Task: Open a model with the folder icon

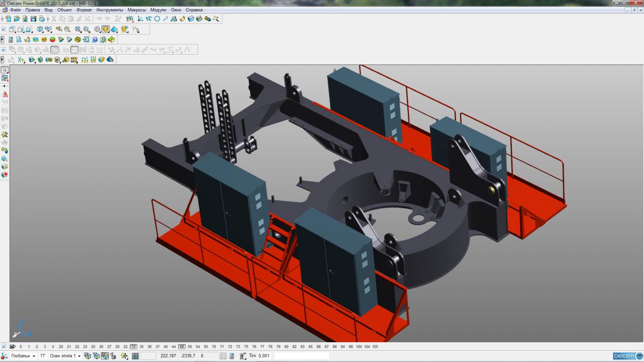Action: click(x=17, y=18)
